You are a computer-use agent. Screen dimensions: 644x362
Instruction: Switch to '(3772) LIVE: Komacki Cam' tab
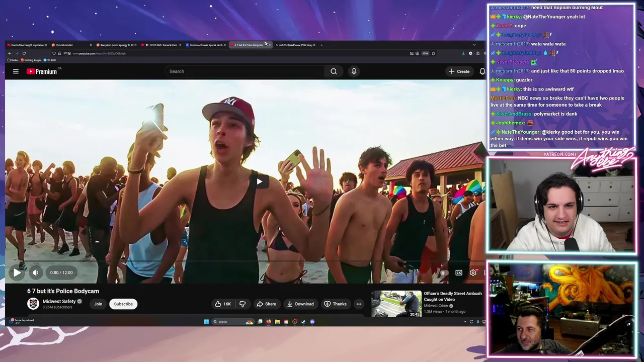[x=161, y=45]
